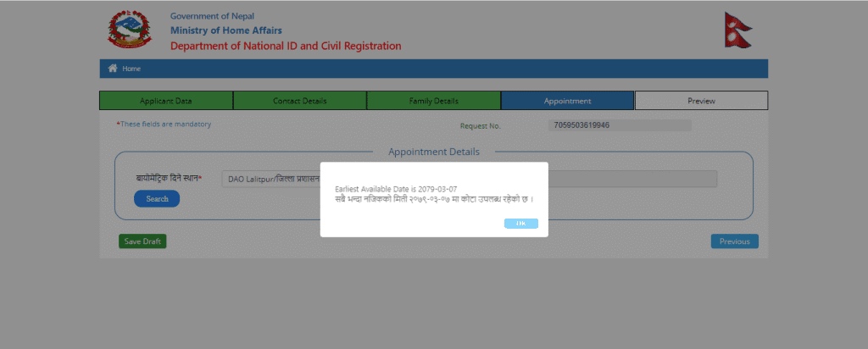
Task: Click the Home icon in navigation bar
Action: [x=113, y=68]
